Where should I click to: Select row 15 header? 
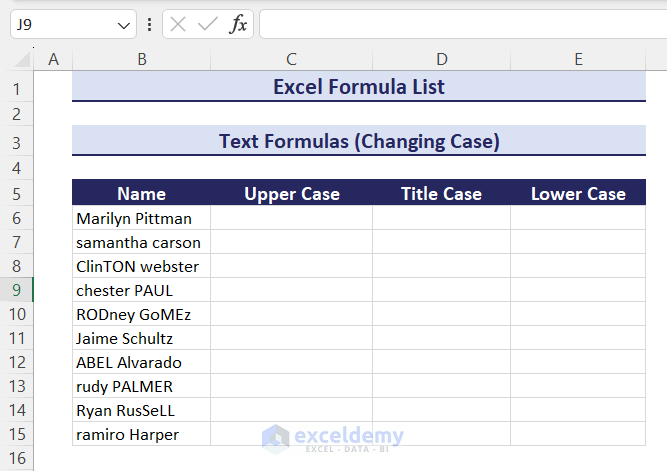16,434
